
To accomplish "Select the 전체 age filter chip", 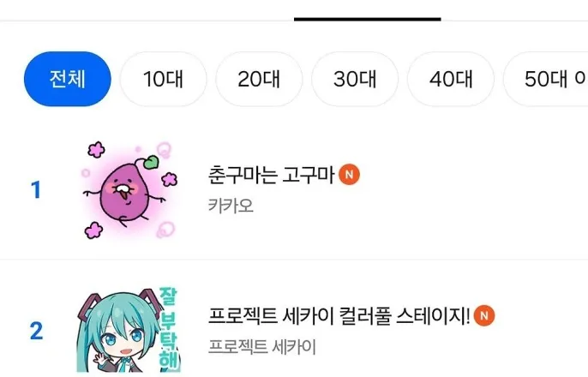I will 68,79.
